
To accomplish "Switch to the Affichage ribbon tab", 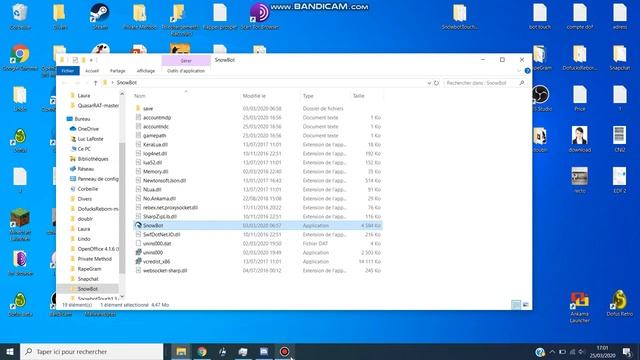I will pos(146,71).
